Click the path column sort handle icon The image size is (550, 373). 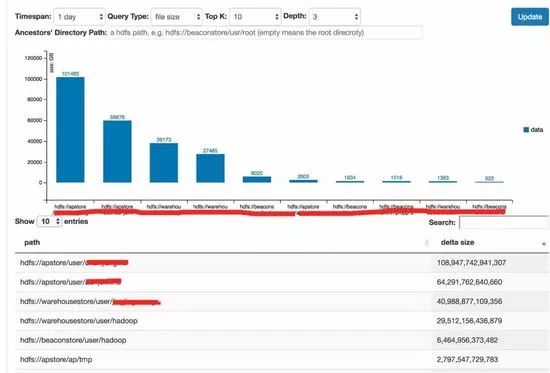[427, 242]
